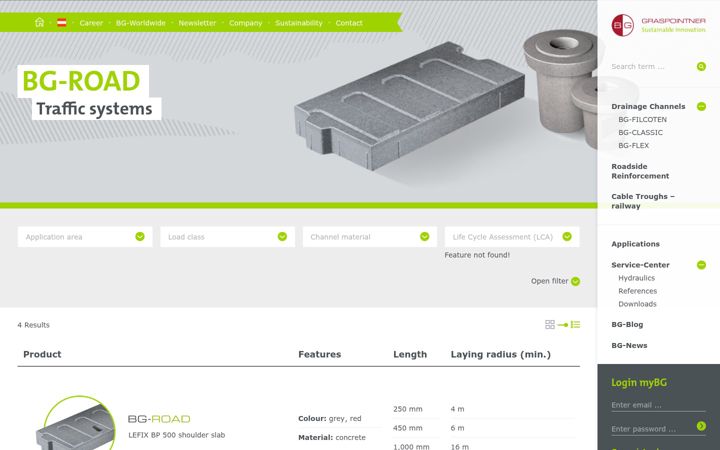
Task: Focus the Search term field
Action: [x=652, y=67]
